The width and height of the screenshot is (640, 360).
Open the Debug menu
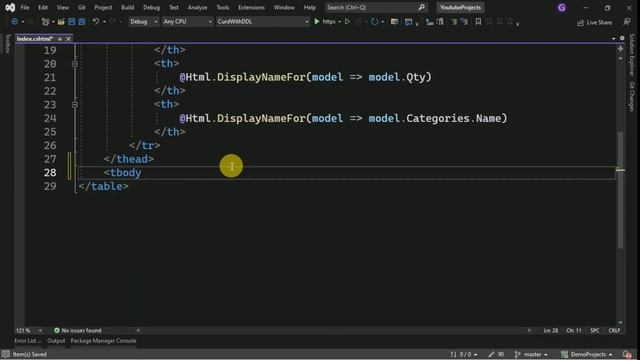(x=151, y=7)
